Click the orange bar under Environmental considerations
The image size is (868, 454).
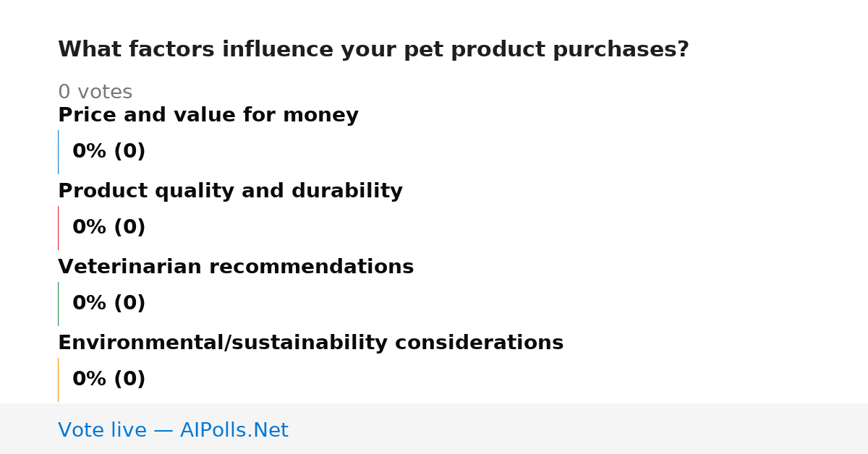pos(58,380)
